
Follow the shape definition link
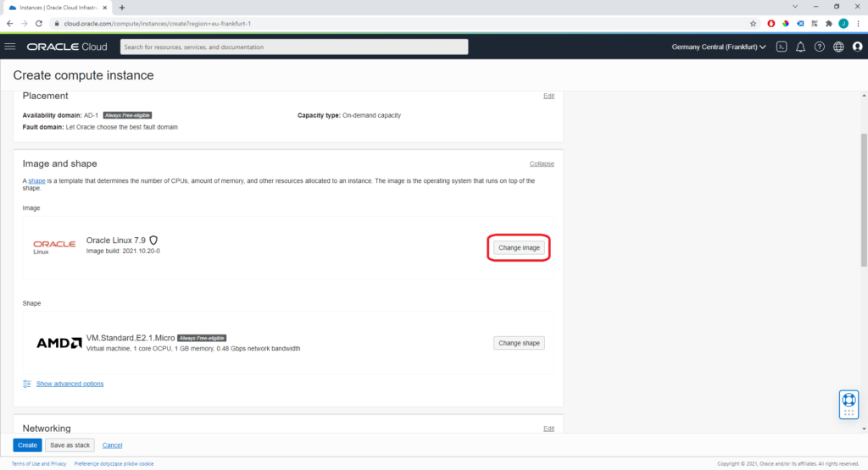click(36, 181)
